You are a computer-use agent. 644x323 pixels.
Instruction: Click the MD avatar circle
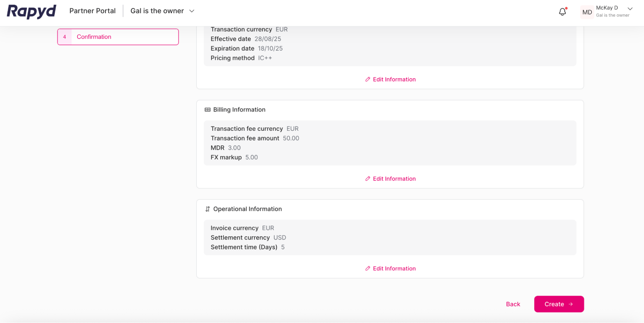[x=587, y=12]
